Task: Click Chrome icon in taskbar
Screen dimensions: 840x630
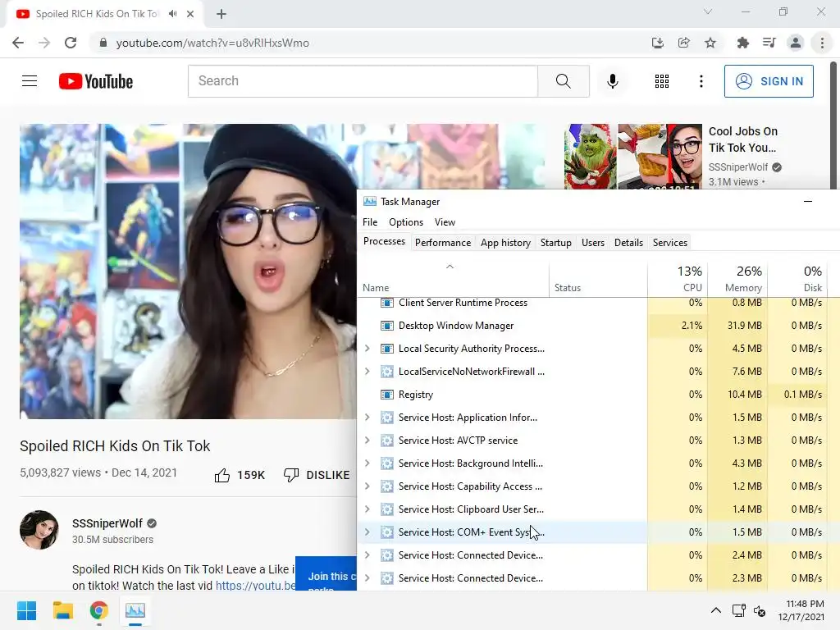Action: pyautogui.click(x=98, y=610)
